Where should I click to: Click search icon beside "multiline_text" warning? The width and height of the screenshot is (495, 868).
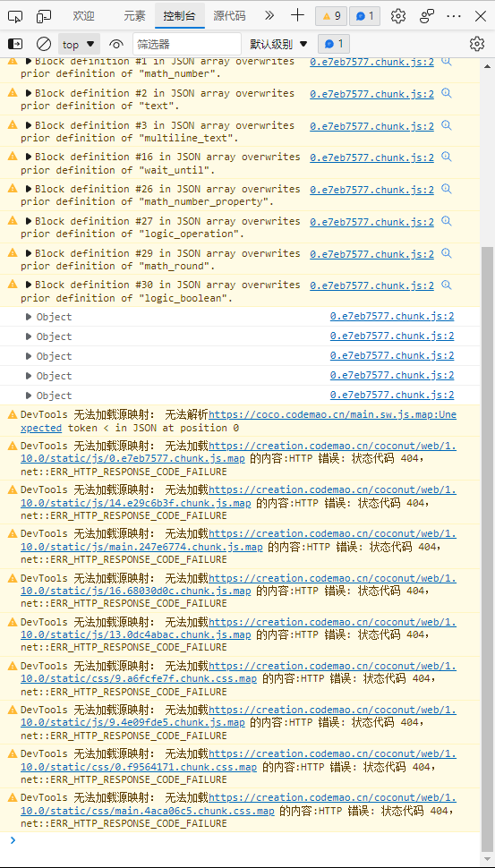tap(446, 125)
